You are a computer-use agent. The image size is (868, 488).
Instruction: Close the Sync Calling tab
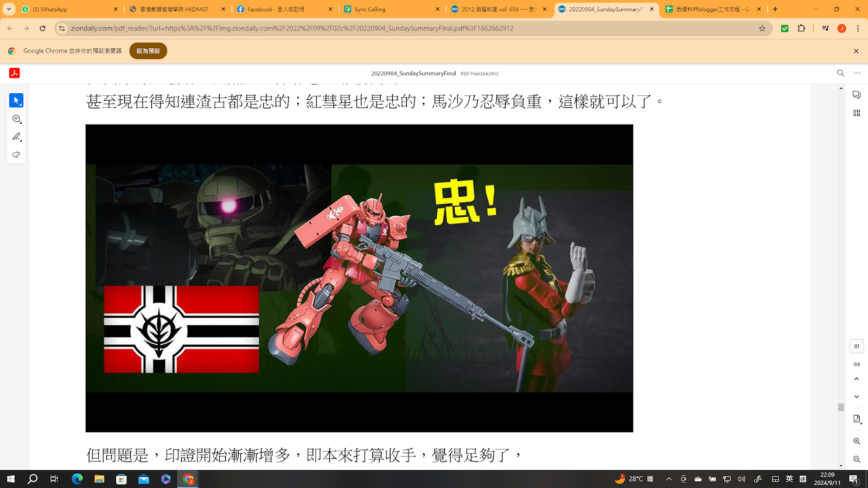437,9
